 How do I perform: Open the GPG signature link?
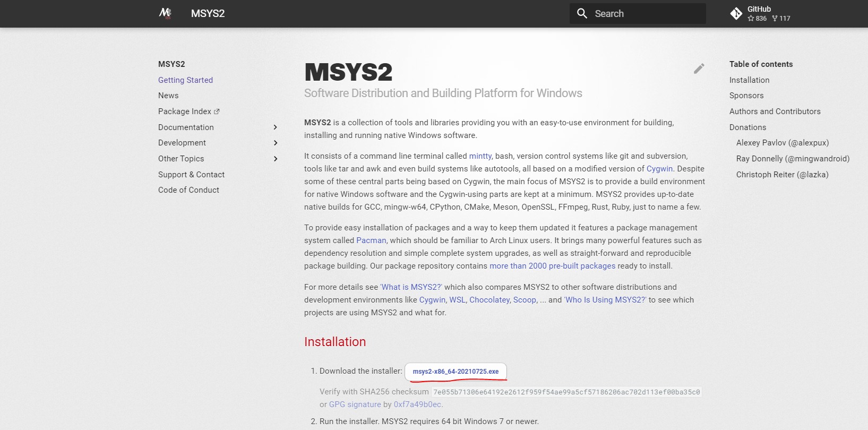pyautogui.click(x=355, y=405)
